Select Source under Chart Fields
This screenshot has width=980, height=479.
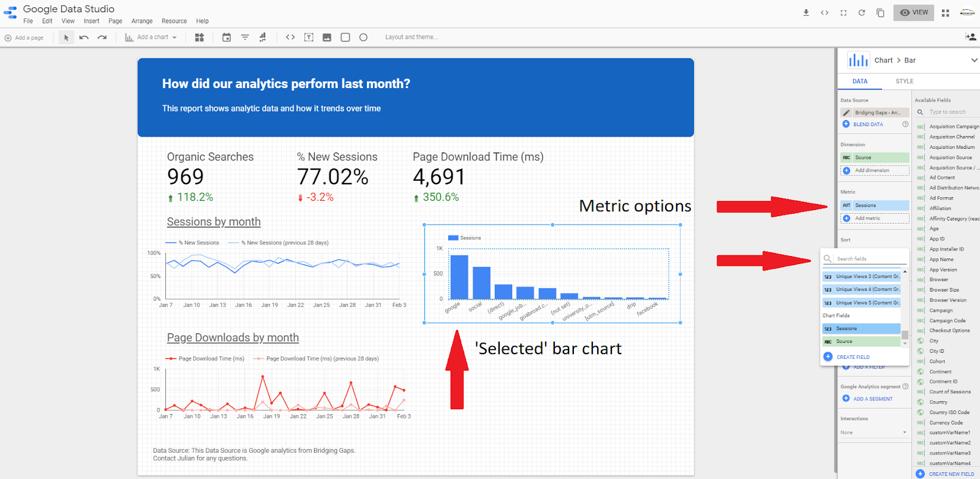[x=861, y=342]
